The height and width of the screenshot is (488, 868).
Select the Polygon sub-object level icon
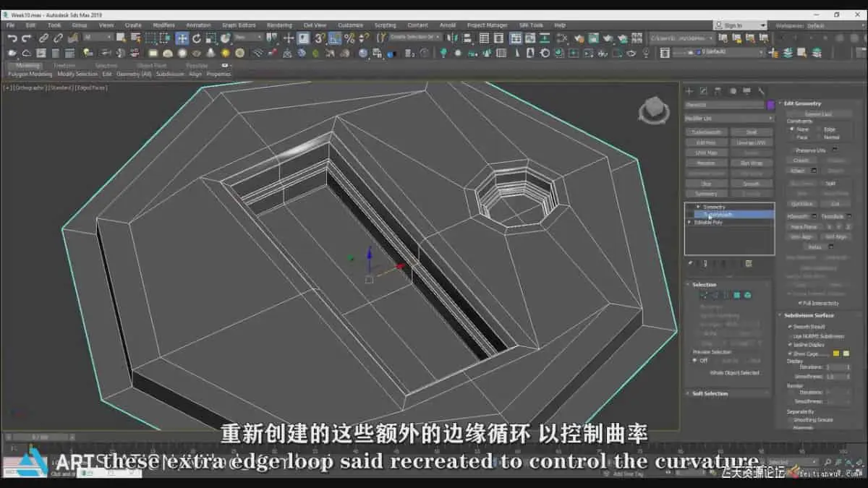tap(737, 295)
